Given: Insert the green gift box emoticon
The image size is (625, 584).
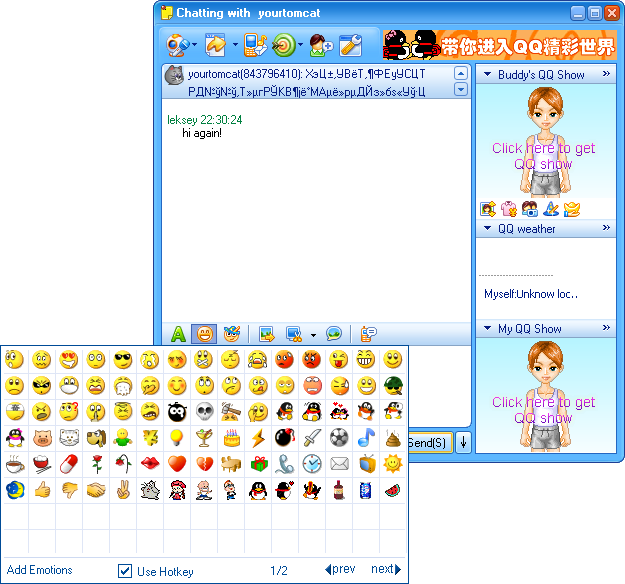Looking at the screenshot, I should pos(258,464).
